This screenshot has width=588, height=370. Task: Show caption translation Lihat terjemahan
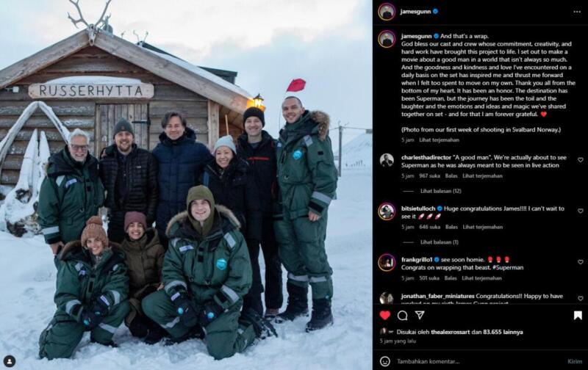(439, 140)
